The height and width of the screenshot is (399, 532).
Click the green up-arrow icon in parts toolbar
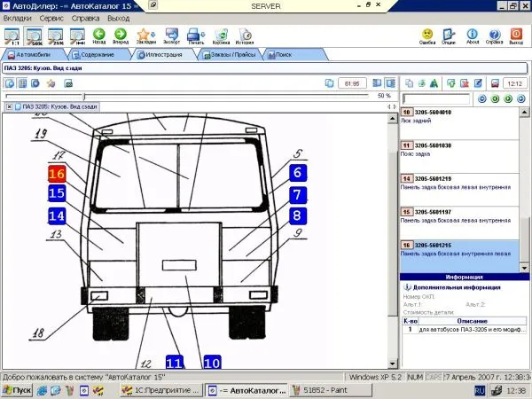(x=451, y=83)
